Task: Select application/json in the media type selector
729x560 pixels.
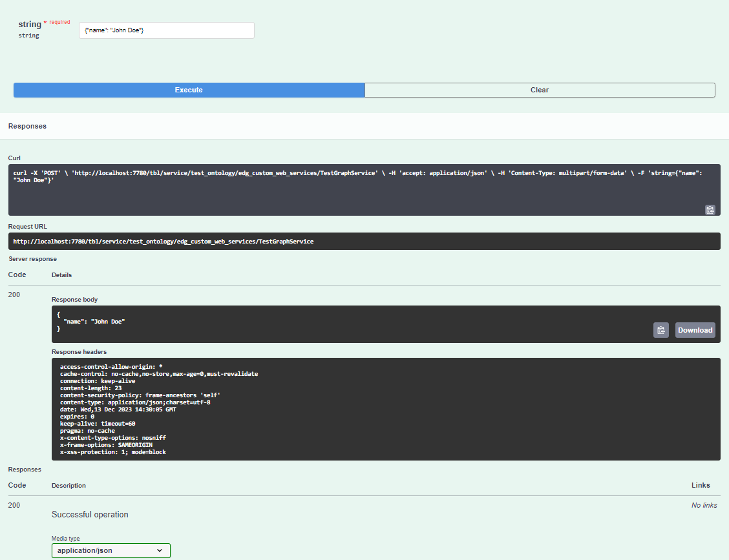Action: click(111, 550)
